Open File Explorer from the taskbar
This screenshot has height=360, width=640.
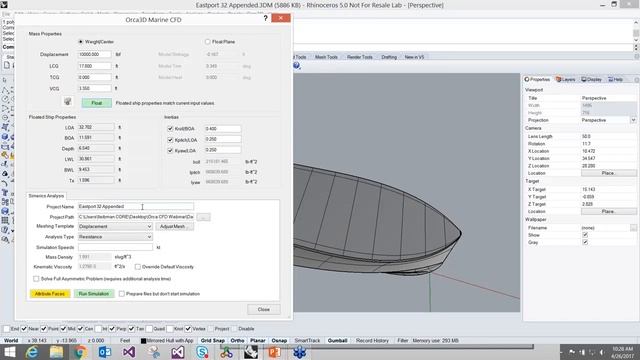pos(56,352)
